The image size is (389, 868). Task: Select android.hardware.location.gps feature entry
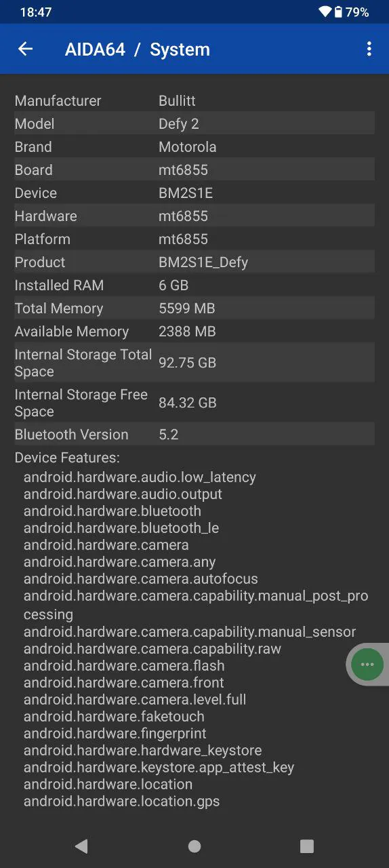pos(122,801)
